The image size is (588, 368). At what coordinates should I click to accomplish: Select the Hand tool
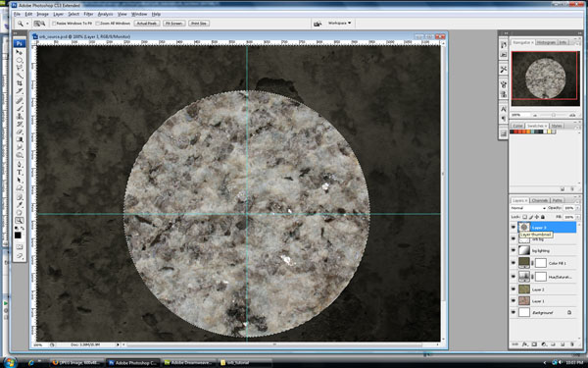(20, 213)
